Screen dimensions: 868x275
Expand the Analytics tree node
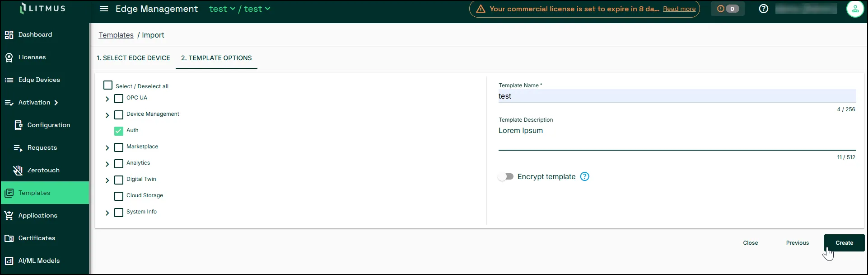[x=107, y=164]
